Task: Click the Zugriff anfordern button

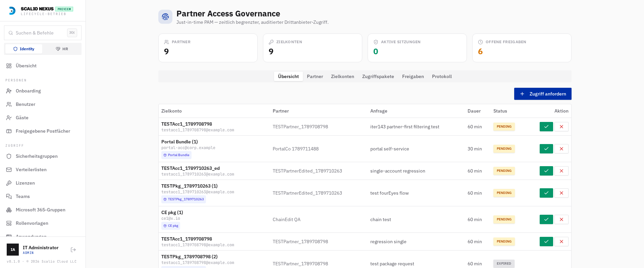Action: coord(543,94)
